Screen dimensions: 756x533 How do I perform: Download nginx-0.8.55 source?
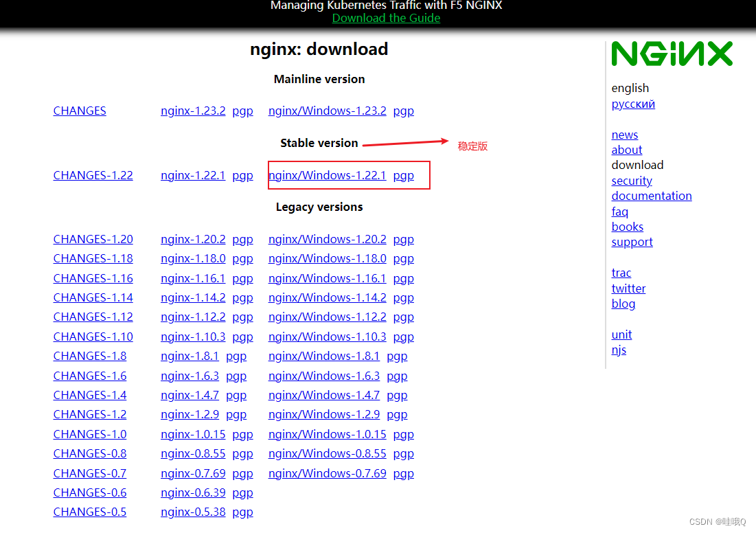click(x=193, y=453)
